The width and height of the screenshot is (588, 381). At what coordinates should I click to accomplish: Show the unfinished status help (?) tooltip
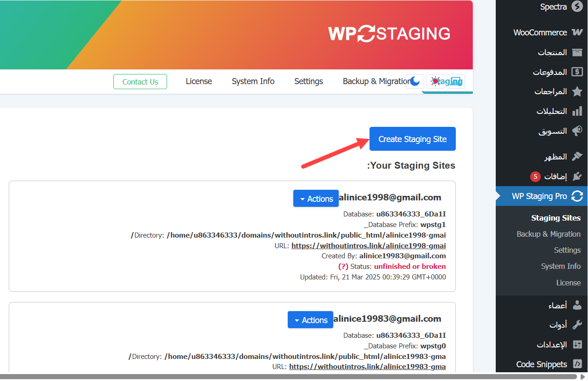click(x=343, y=267)
